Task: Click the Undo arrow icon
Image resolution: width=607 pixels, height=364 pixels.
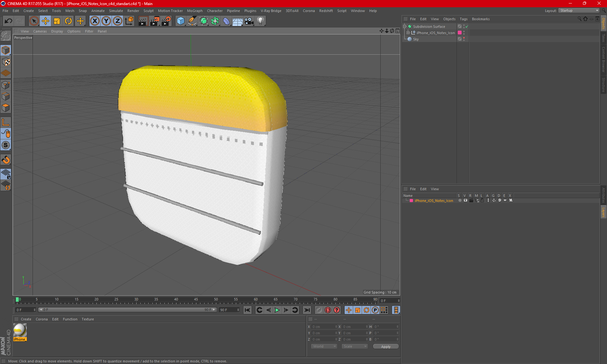Action: (x=9, y=21)
